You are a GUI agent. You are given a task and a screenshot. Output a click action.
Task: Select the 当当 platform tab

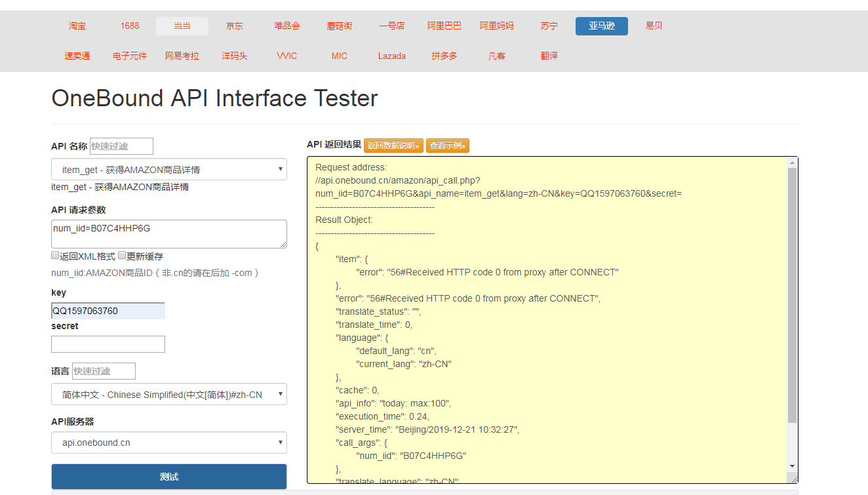pos(182,26)
